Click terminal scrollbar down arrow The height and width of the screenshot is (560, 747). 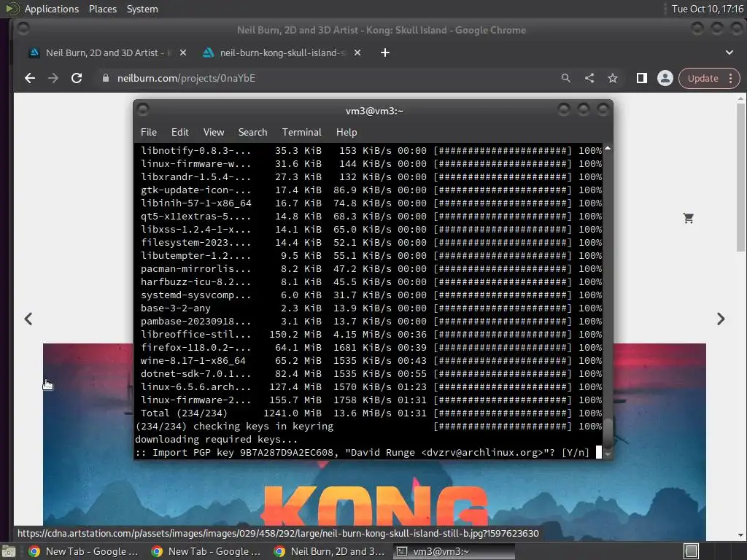(x=608, y=455)
